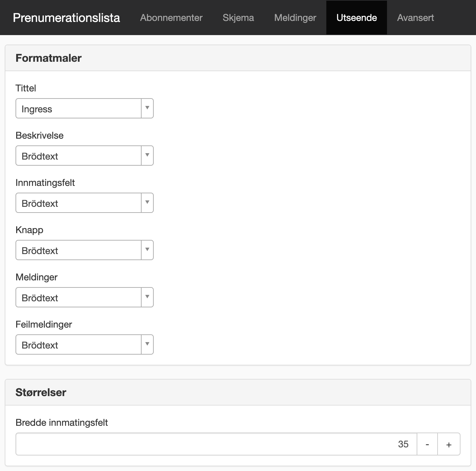Click the arrow on the Beskrivelse dropdown

click(147, 155)
